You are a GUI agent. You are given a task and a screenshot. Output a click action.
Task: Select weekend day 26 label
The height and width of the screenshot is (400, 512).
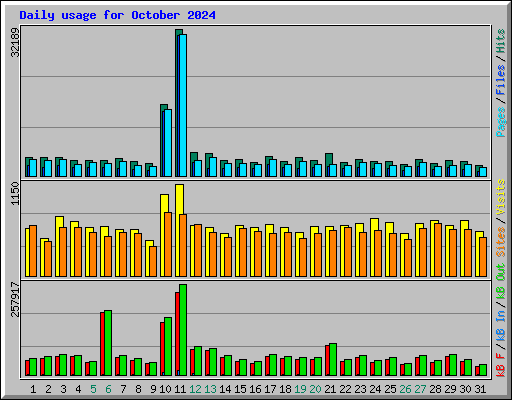click(405, 389)
